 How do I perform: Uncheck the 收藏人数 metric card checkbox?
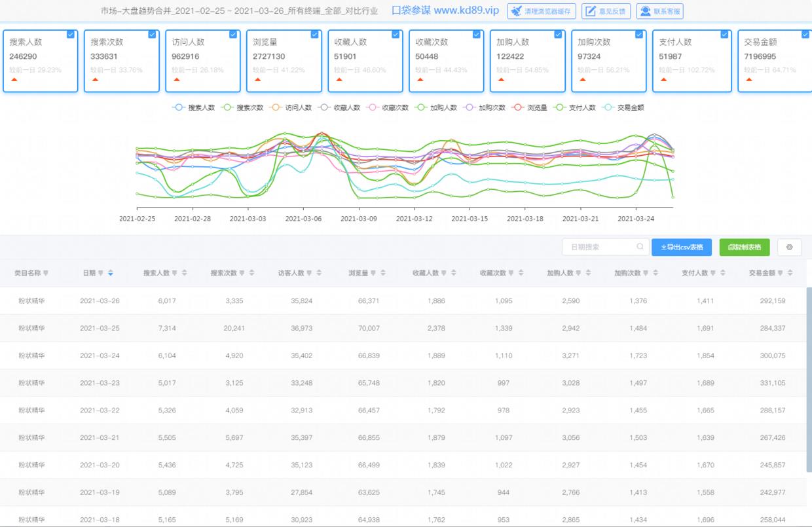[x=396, y=35]
